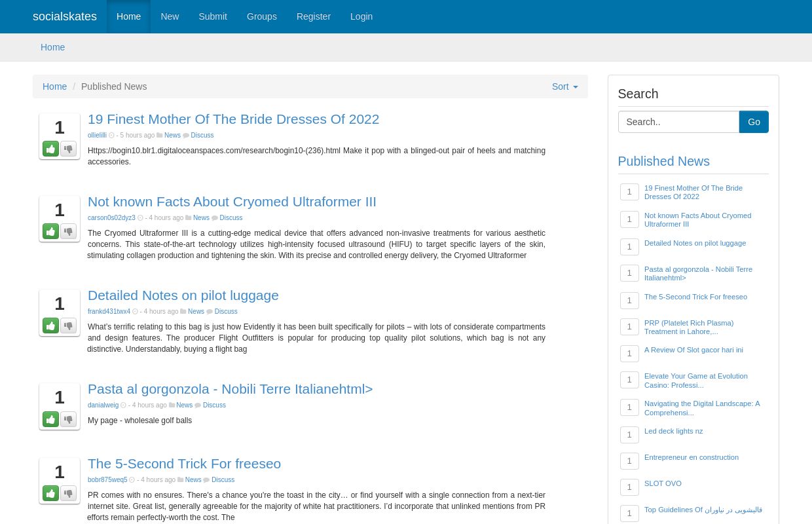
Task: Upvote the '19 Finest Mother Of The Bride' post
Action: coord(50,149)
